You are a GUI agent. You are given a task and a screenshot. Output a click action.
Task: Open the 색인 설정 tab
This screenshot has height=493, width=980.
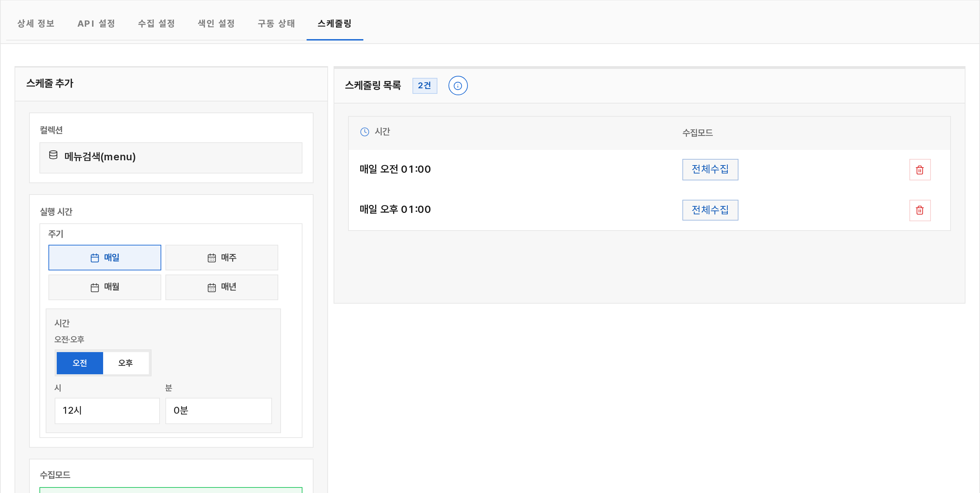click(x=216, y=24)
